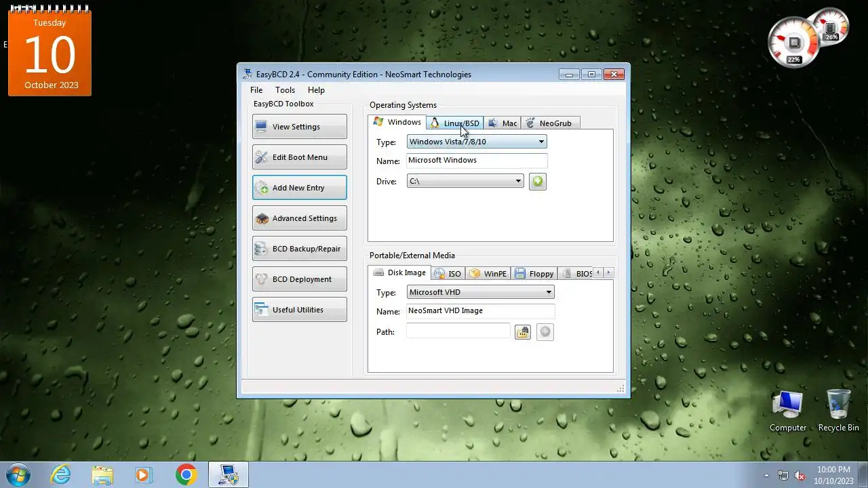Open the Tools menu

point(285,90)
